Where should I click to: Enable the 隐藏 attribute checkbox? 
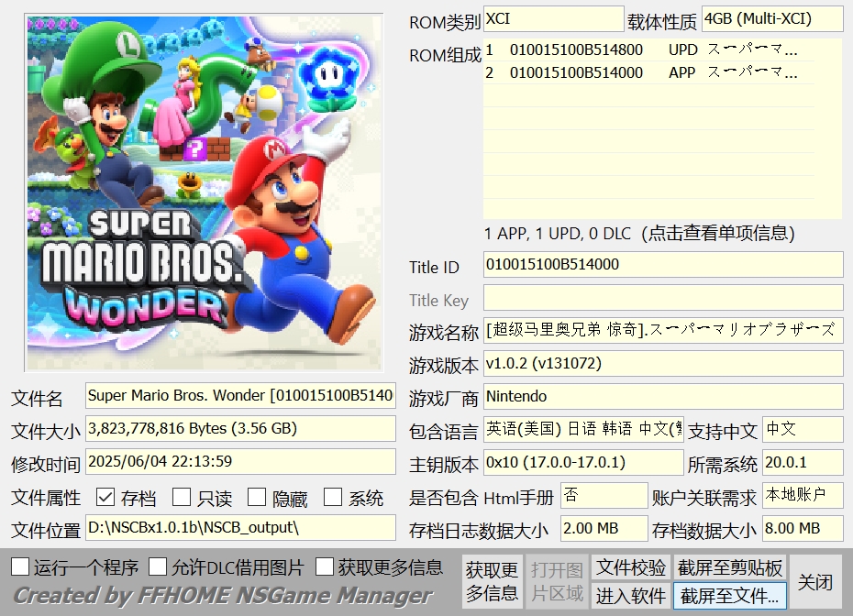tap(257, 498)
